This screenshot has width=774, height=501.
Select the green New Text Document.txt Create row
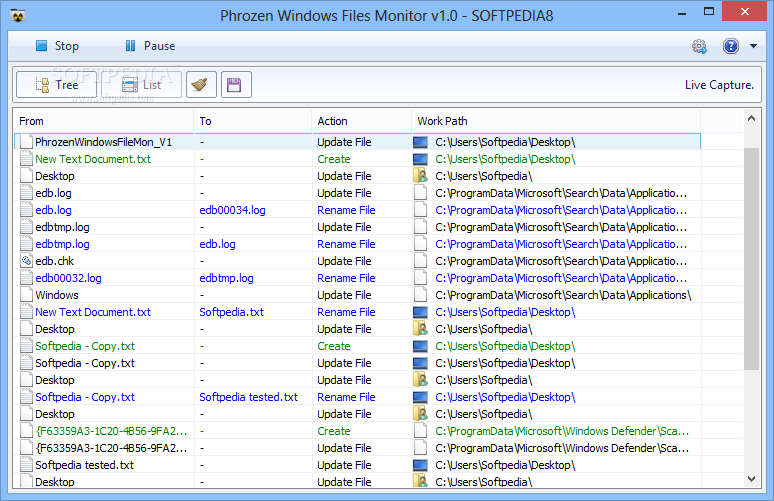pos(357,159)
